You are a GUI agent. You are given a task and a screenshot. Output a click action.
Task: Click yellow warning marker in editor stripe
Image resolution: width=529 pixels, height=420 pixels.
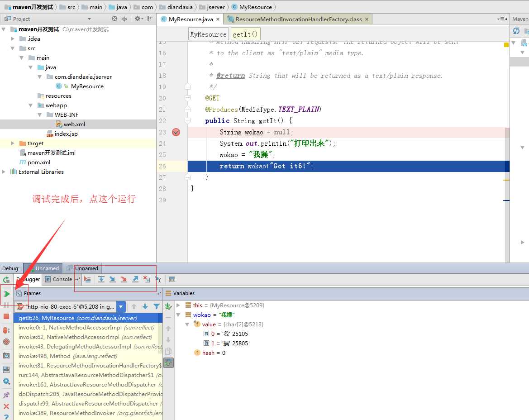click(506, 45)
